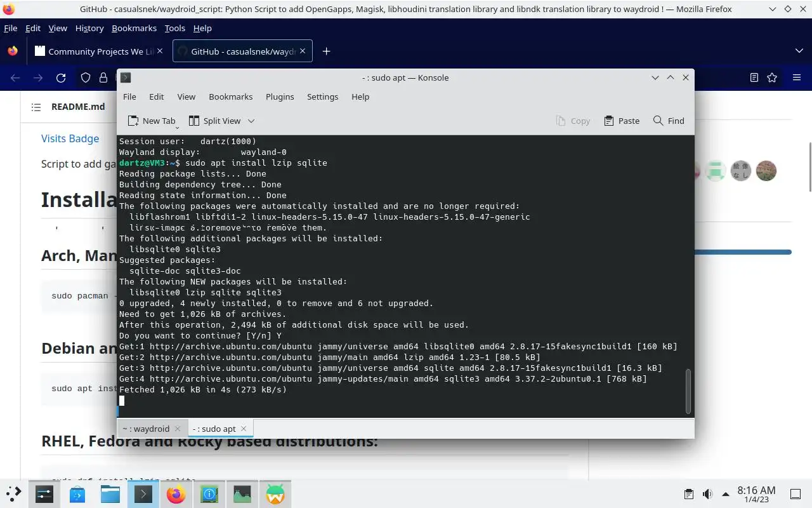The height and width of the screenshot is (508, 812).
Task: Open Firefox hamburger application menu
Action: pos(796,77)
